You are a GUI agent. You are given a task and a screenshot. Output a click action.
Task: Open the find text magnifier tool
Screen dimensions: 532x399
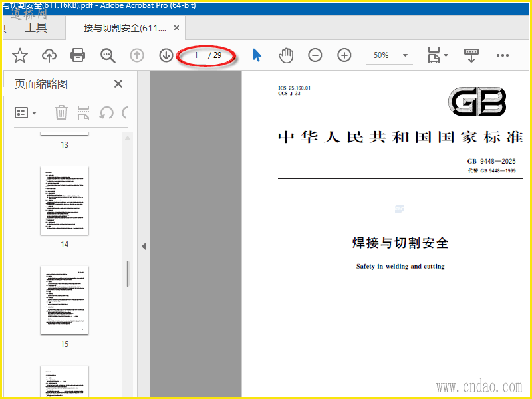tap(108, 55)
